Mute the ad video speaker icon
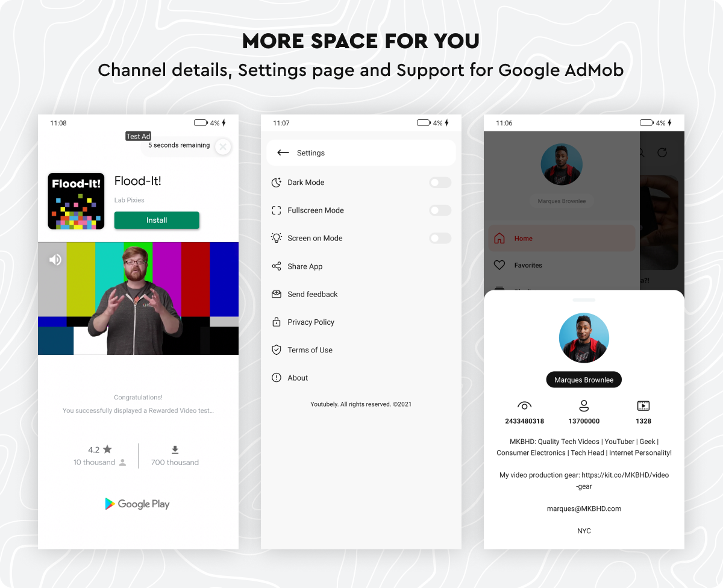Viewport: 723px width, 588px height. pos(55,260)
